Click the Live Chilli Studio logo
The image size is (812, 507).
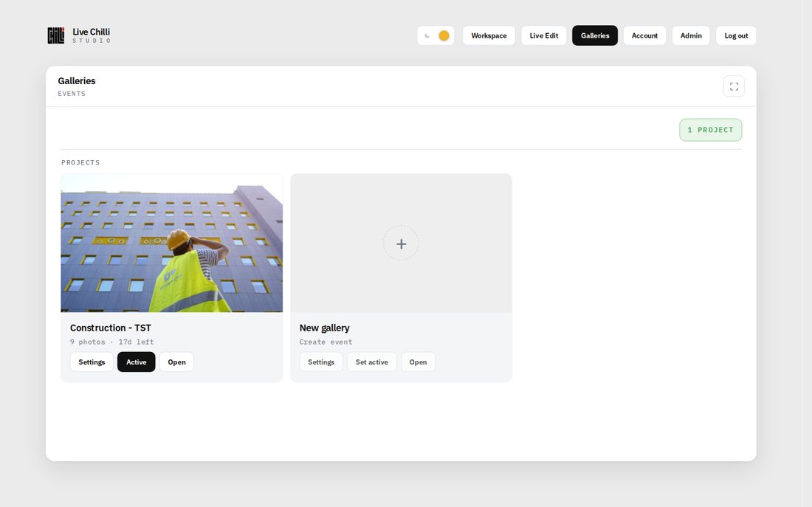click(79, 35)
